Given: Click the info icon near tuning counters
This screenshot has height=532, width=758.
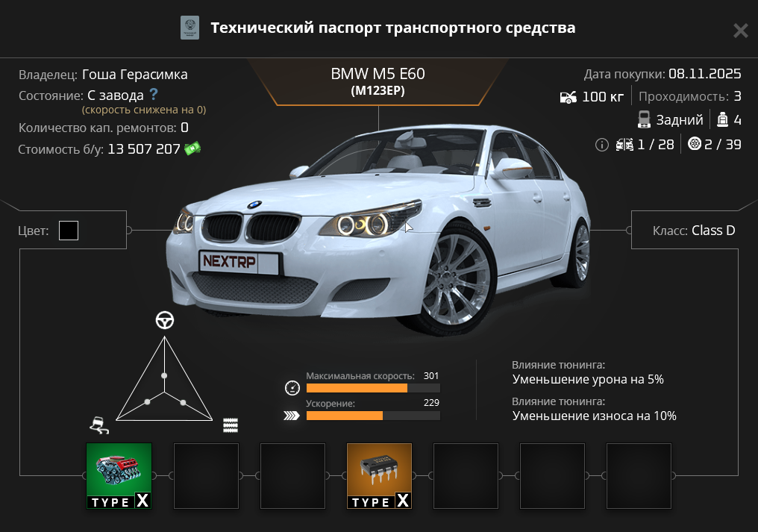Looking at the screenshot, I should (x=602, y=145).
